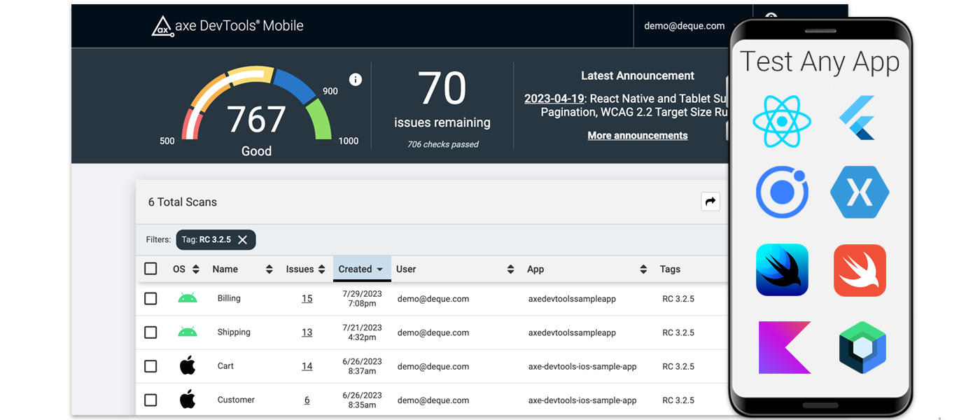This screenshot has height=420, width=980.
Task: Click the Jetpack Compose icon
Action: point(862,347)
